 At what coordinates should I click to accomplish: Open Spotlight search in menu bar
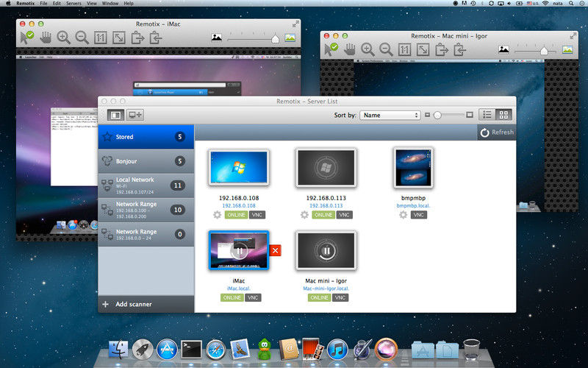click(x=571, y=3)
